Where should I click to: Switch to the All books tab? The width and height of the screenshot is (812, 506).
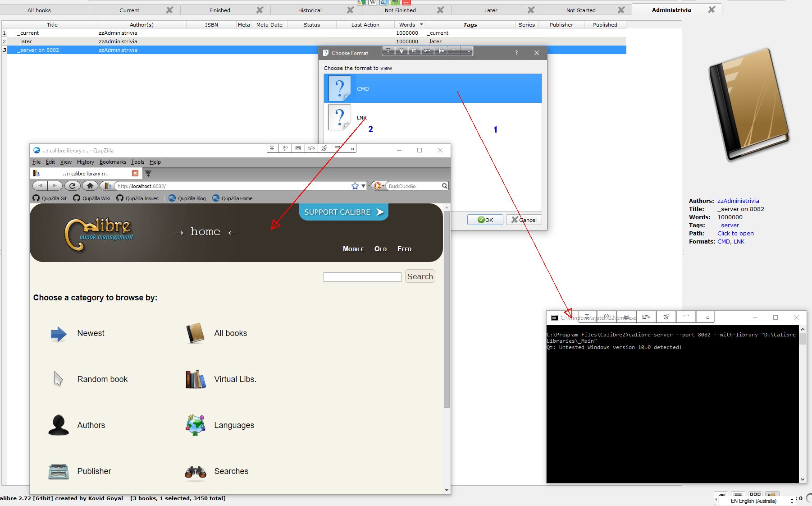[40, 10]
